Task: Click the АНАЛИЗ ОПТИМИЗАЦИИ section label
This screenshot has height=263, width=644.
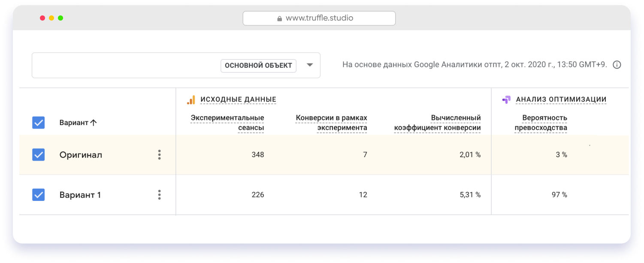Action: point(561,100)
